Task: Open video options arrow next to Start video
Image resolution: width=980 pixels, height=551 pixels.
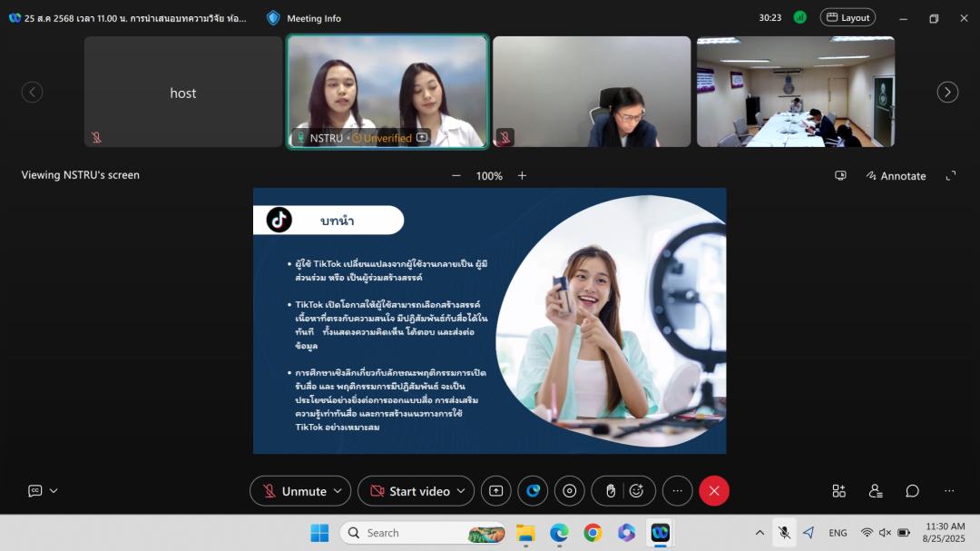Action: [x=461, y=491]
